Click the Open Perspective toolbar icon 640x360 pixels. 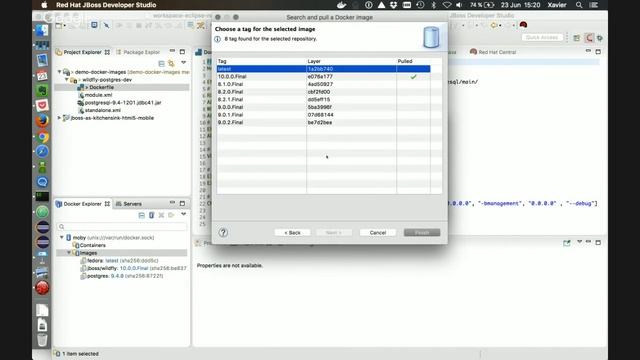point(577,38)
